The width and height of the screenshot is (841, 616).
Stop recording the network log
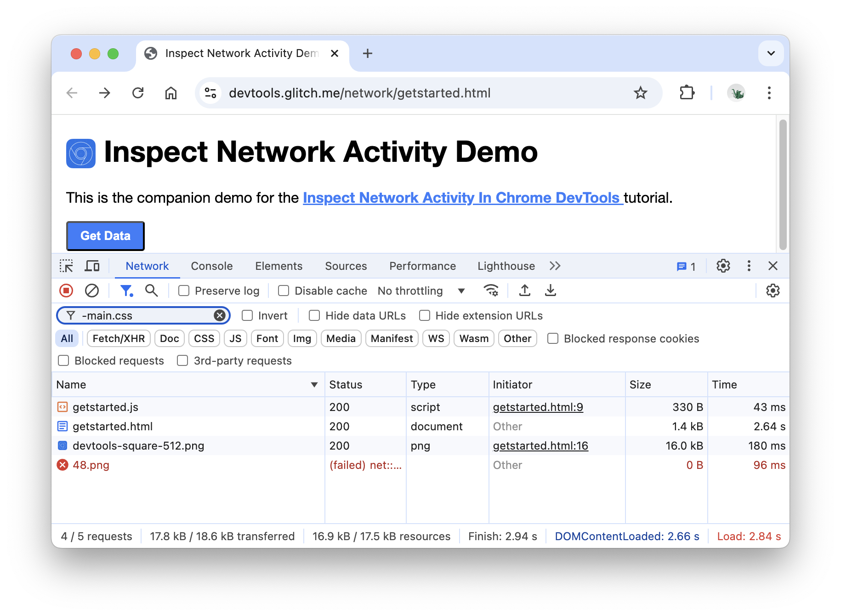(66, 290)
